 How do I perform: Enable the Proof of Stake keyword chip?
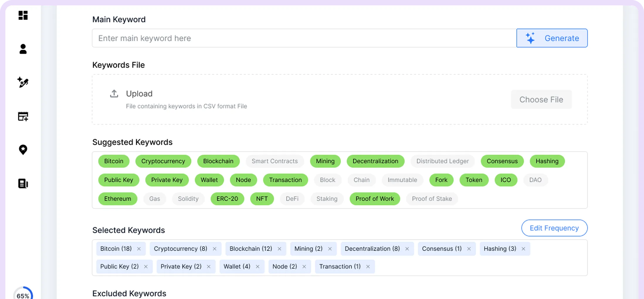431,199
